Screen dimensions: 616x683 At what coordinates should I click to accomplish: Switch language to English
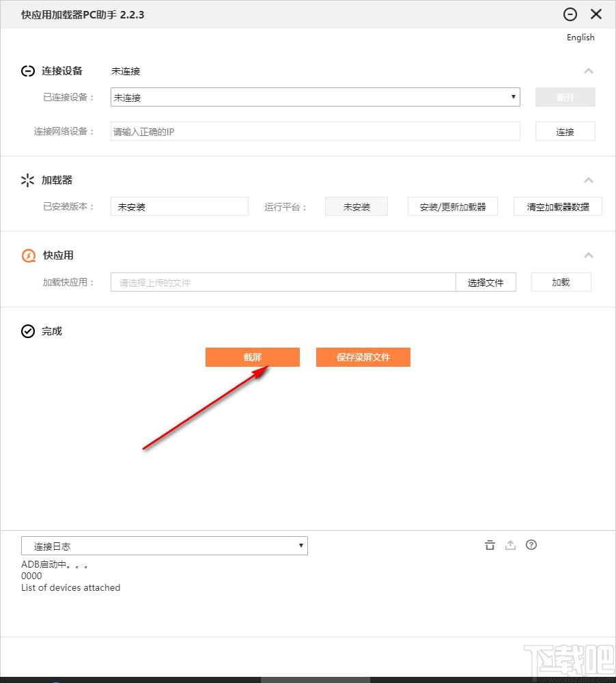[580, 38]
